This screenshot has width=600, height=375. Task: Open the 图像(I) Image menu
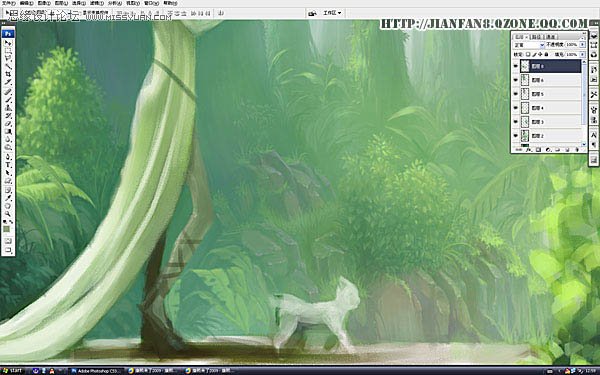(x=44, y=3)
